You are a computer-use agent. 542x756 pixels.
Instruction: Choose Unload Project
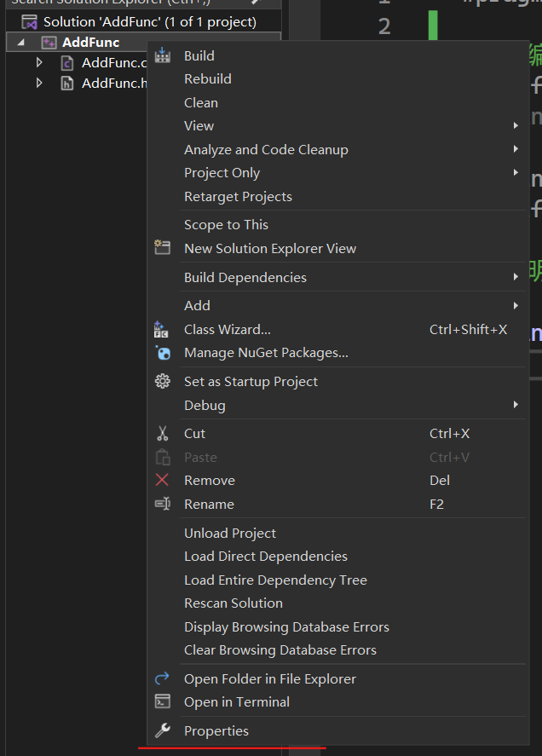[x=230, y=533]
